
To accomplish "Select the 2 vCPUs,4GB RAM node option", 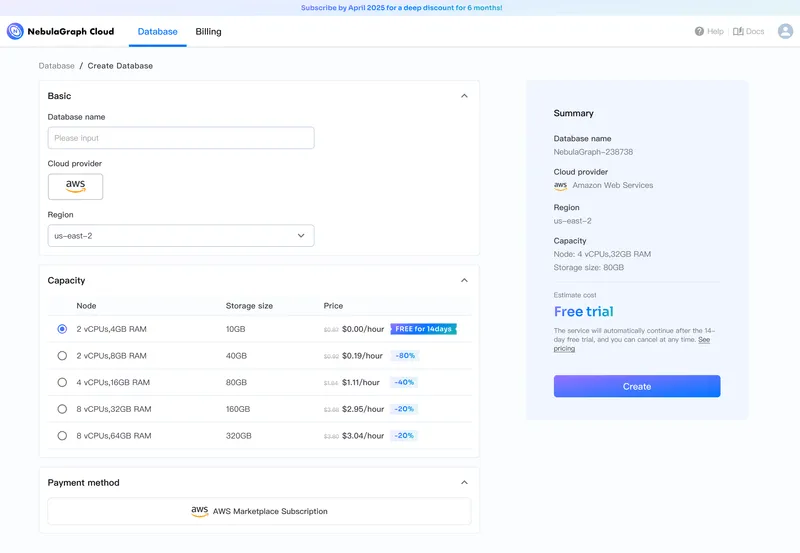I will click(62, 328).
